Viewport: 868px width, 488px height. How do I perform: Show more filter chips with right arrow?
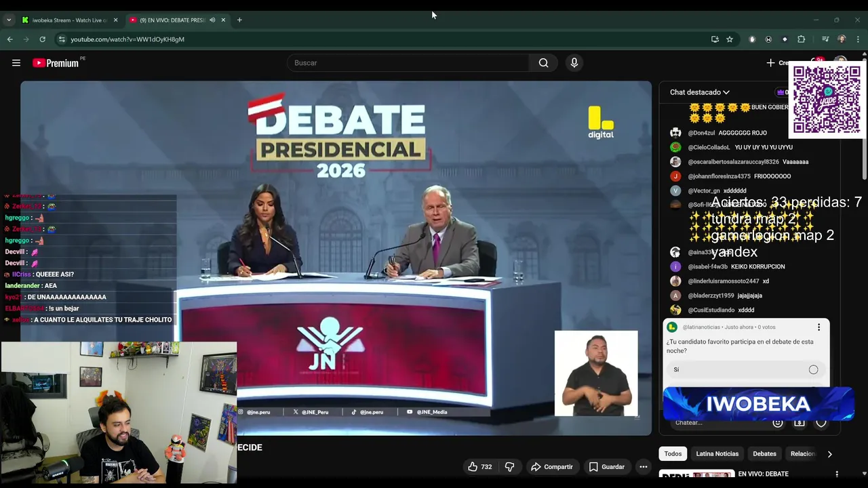tap(829, 454)
